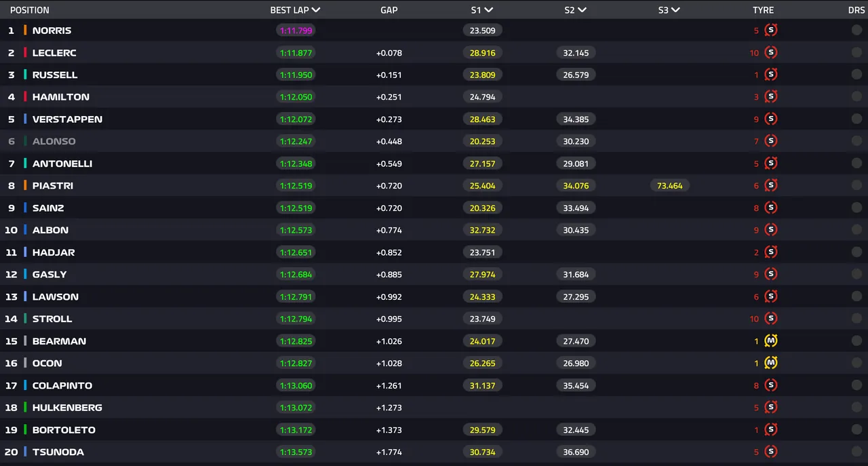The image size is (868, 466).
Task: Click the GAP column header
Action: [x=389, y=10]
